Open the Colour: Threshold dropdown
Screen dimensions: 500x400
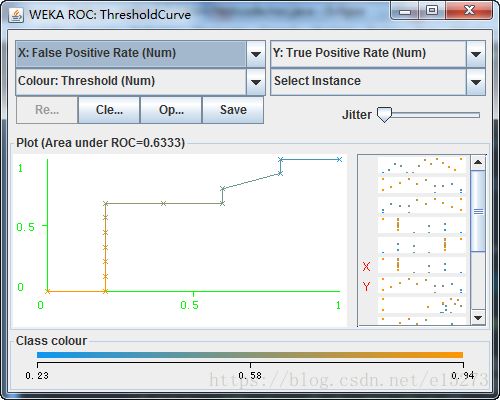pyautogui.click(x=140, y=82)
